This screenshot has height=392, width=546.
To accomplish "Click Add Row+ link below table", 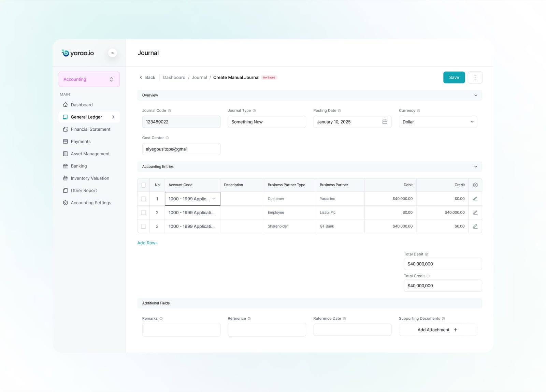I will coord(148,243).
